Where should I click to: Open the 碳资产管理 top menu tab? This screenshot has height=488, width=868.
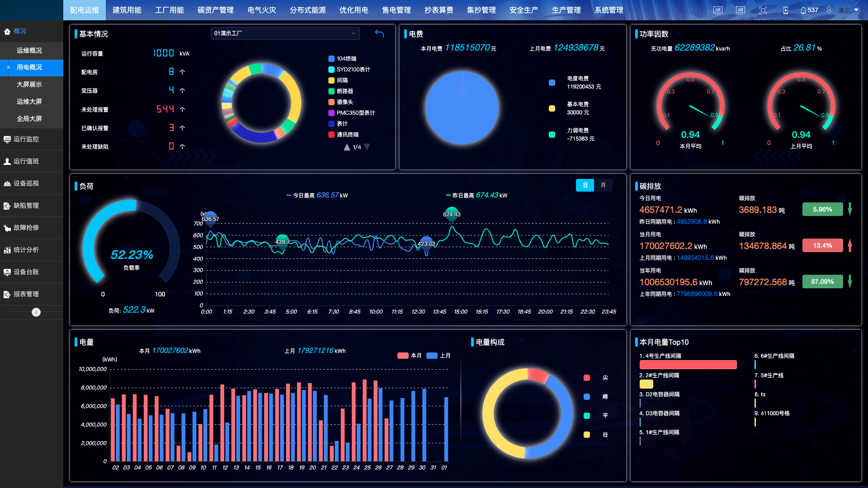(216, 10)
